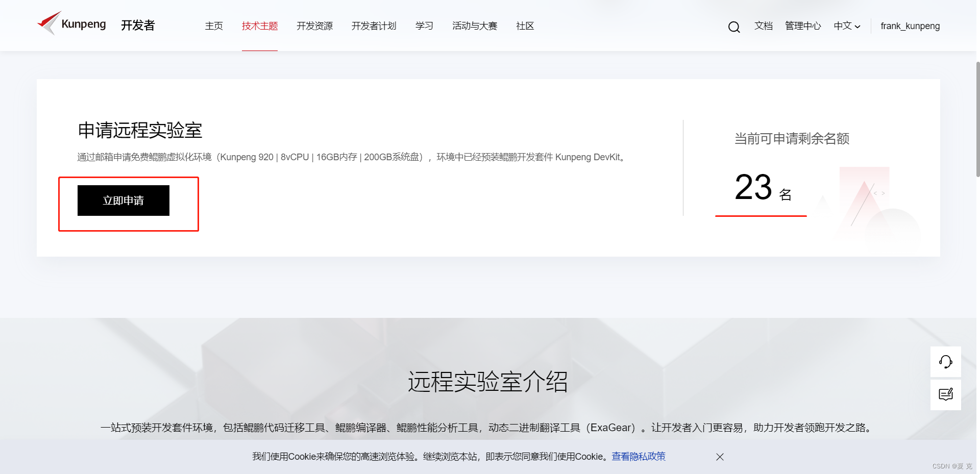Viewport: 980px width, 474px height.
Task: Open the feedback panel icon
Action: tap(945, 394)
